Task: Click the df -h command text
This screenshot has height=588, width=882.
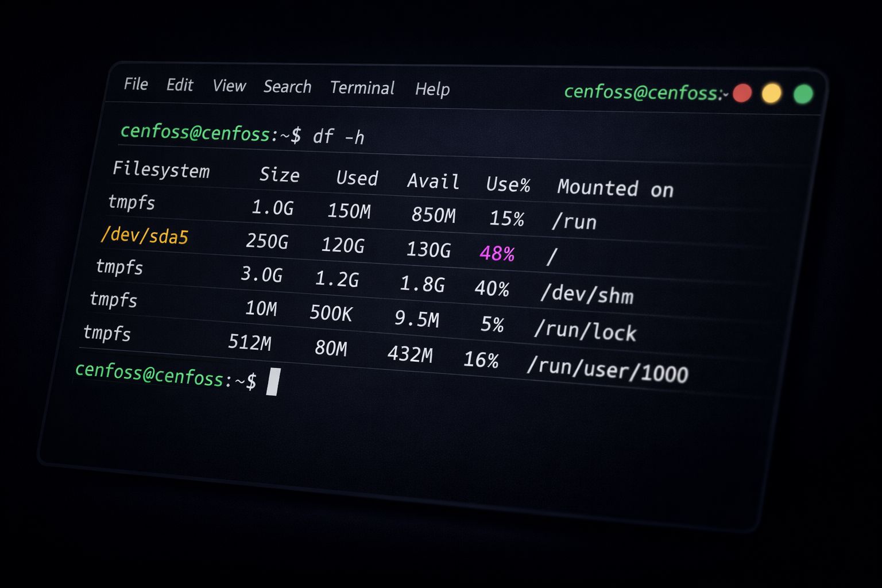Action: (340, 137)
